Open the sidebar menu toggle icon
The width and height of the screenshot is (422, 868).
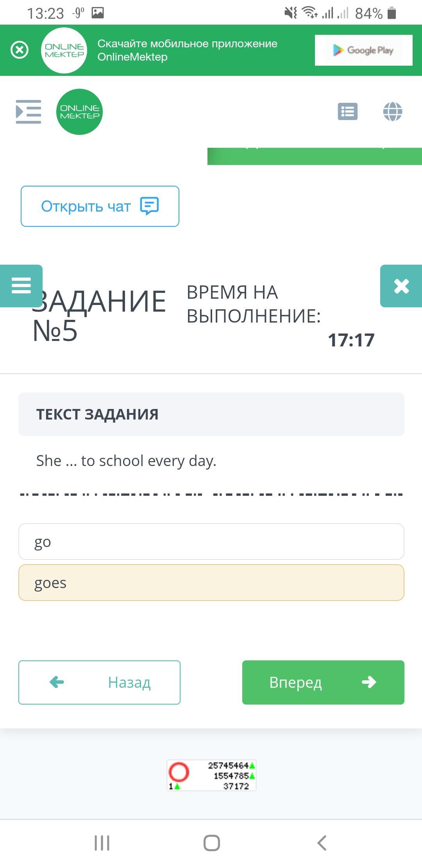[28, 112]
